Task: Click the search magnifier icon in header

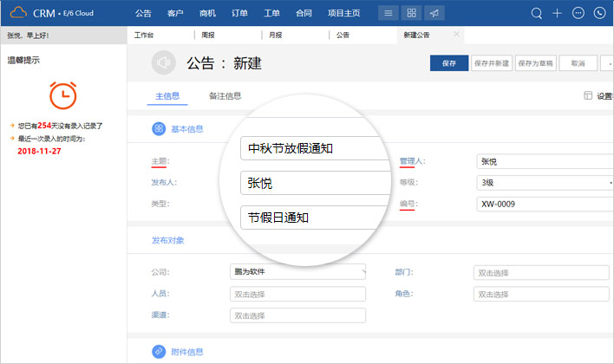Action: pos(537,13)
